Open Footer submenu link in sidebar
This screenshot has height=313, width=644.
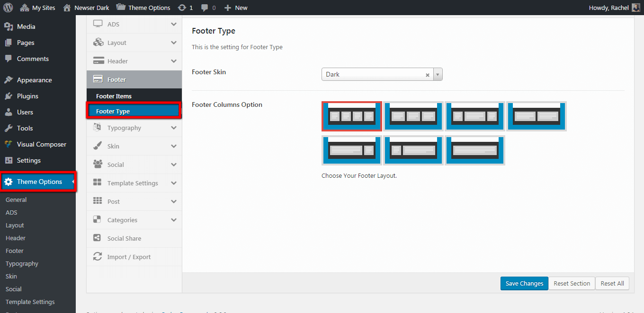15,251
